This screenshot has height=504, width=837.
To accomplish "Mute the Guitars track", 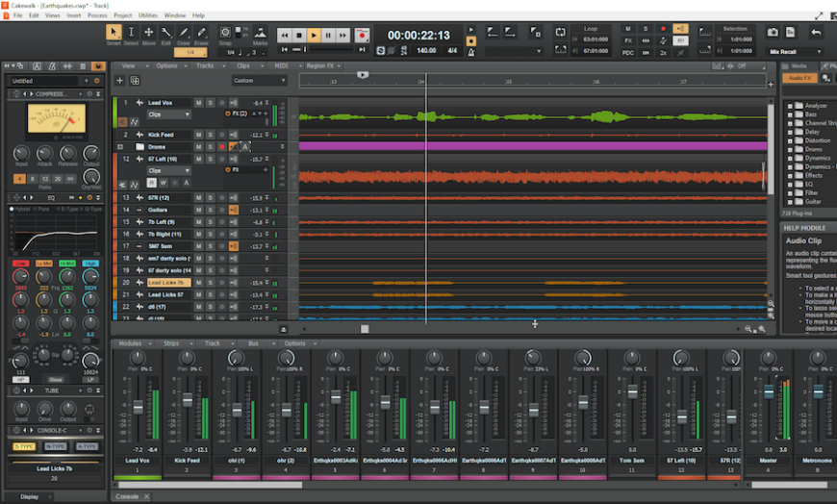I will [x=198, y=210].
